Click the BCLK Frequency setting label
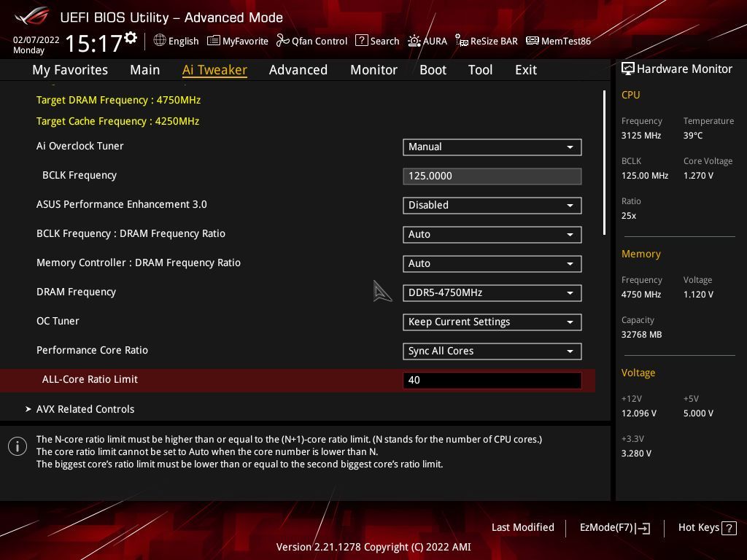 pyautogui.click(x=80, y=175)
